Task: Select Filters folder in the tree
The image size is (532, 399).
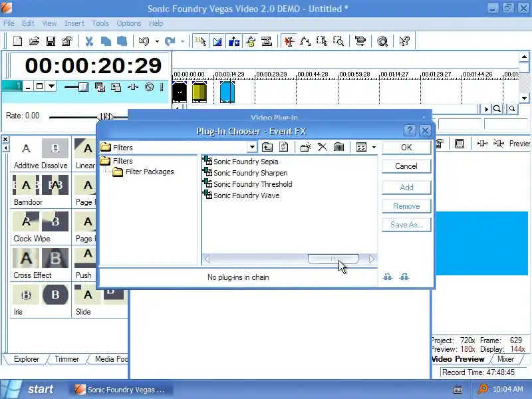Action: pos(117,161)
